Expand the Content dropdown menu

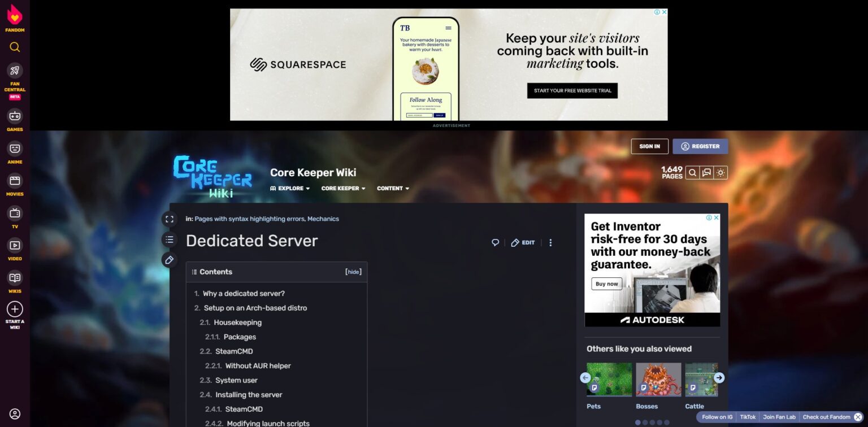393,189
